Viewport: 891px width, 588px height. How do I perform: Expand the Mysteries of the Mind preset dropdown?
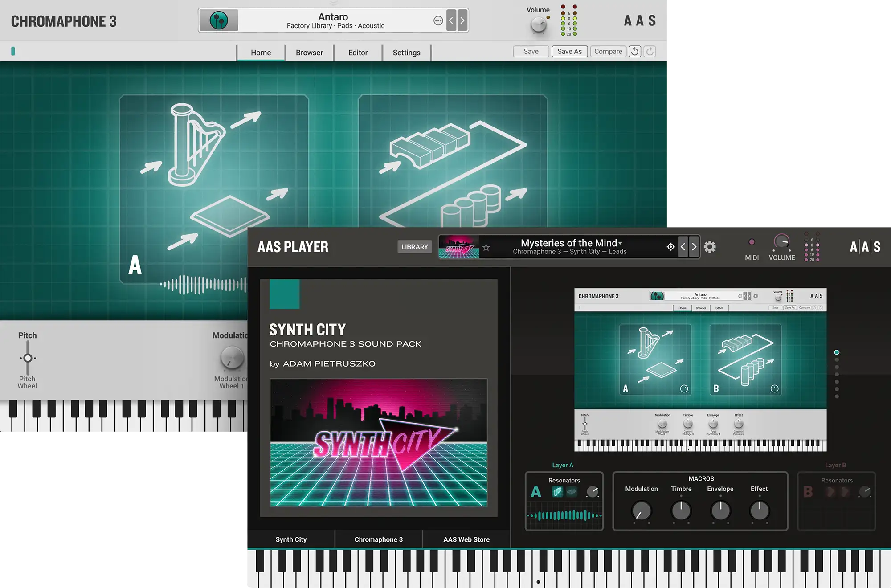click(x=572, y=243)
